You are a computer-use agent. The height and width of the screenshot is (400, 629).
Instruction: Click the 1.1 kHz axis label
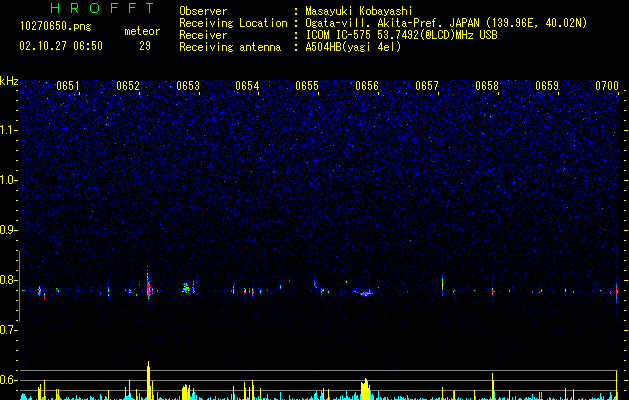coord(9,130)
